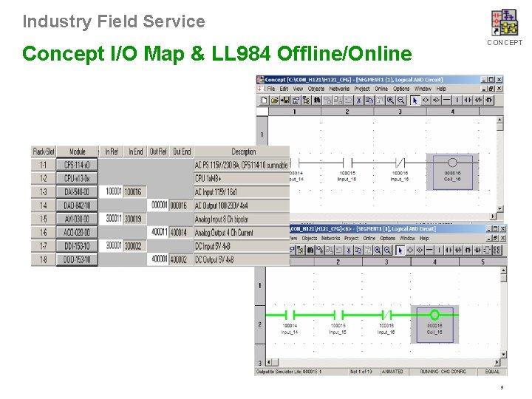Screen dimensions: 532x399
Task: Open Help menu in upper Concept window
Action: pyautogui.click(x=440, y=89)
